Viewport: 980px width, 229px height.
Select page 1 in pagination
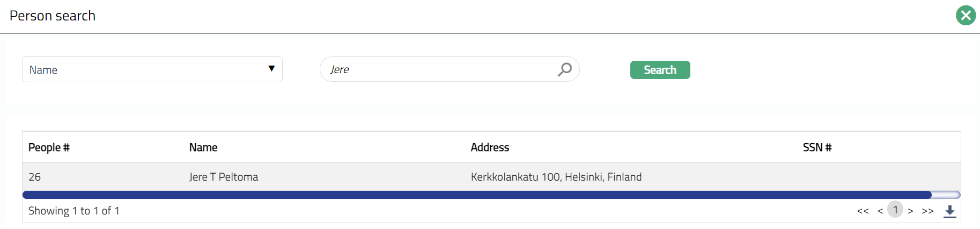click(895, 210)
